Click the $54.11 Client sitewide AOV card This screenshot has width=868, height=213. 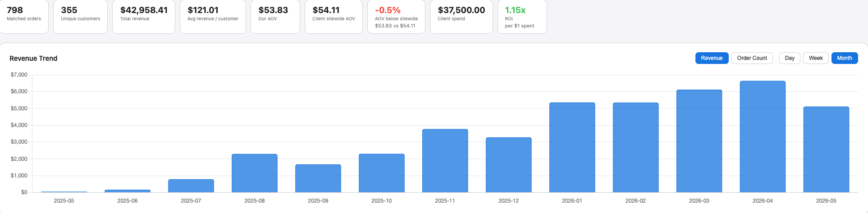(x=334, y=17)
